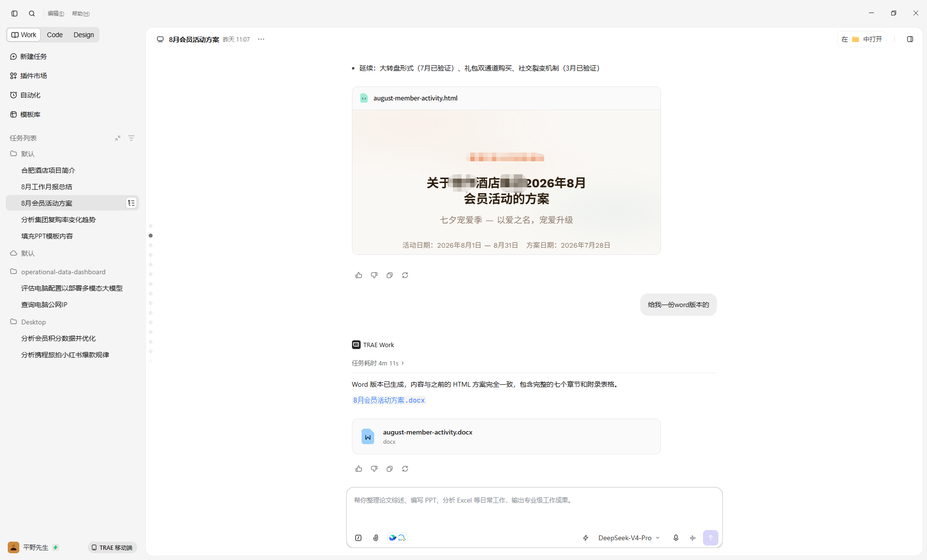Open the DeepSeek-V4-Pro model dropdown
927x560 pixels.
pos(629,538)
